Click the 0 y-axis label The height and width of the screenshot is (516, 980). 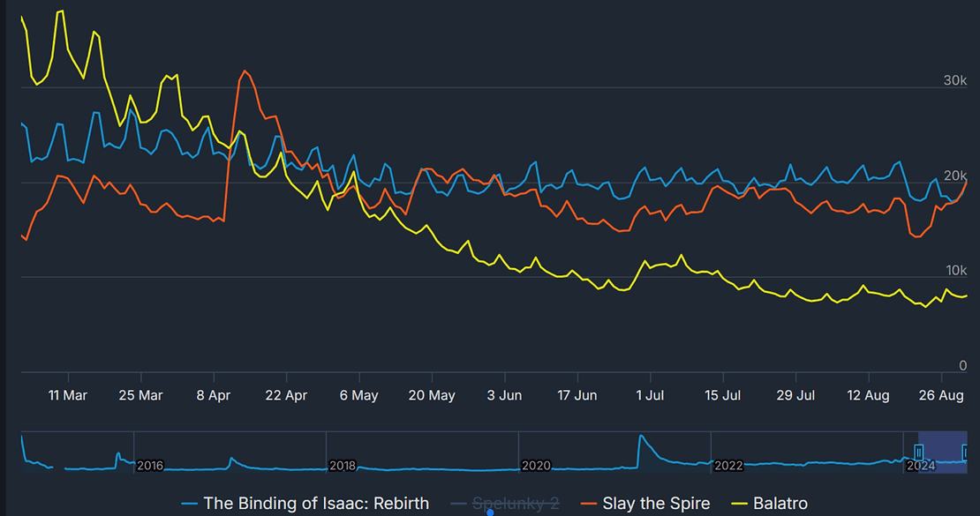(962, 365)
